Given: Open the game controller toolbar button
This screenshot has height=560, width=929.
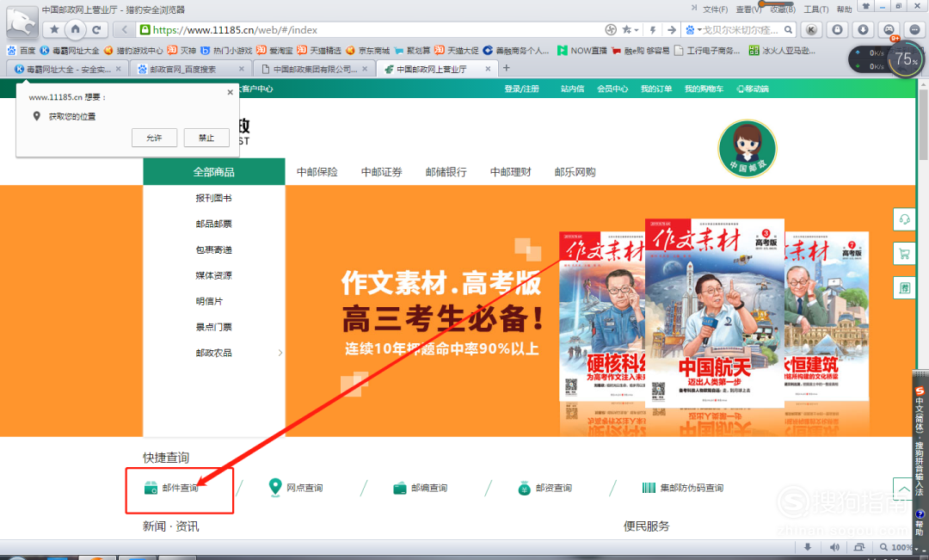Looking at the screenshot, I should click(x=889, y=29).
